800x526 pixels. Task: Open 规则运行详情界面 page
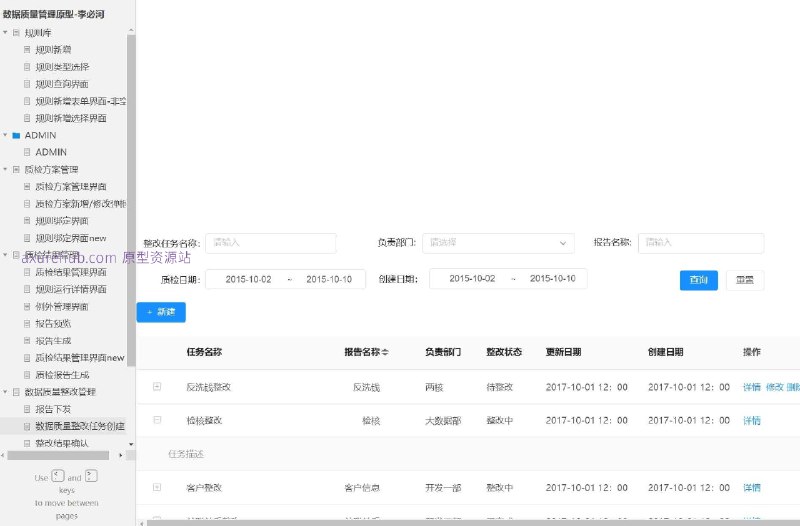tap(71, 289)
